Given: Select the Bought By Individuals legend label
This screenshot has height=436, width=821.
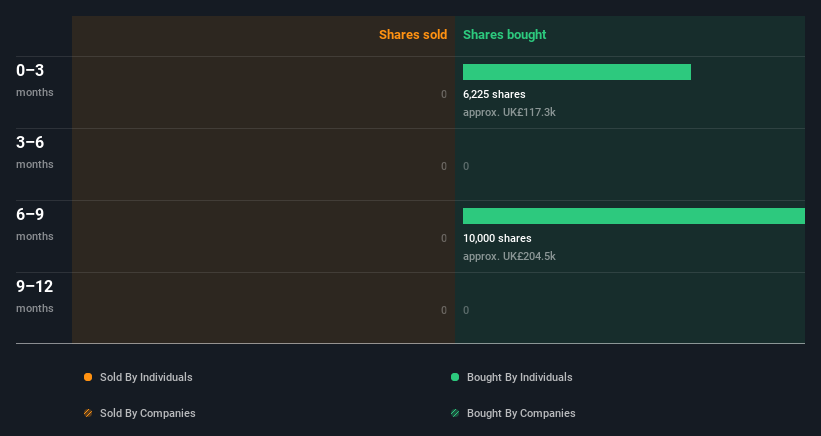Looking at the screenshot, I should coord(519,377).
